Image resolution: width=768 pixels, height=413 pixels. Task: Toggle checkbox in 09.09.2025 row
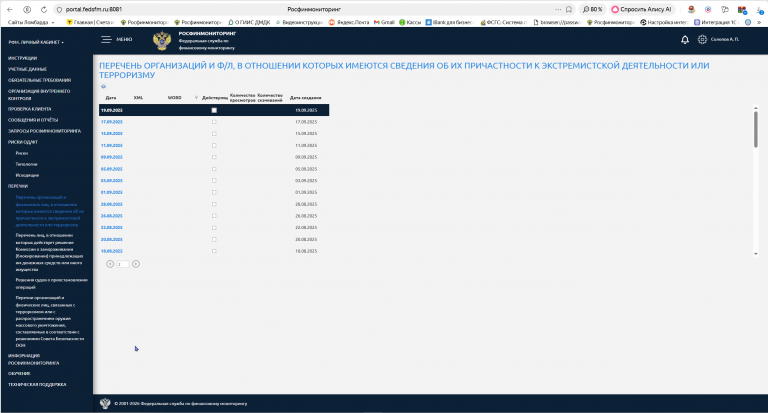pos(214,157)
